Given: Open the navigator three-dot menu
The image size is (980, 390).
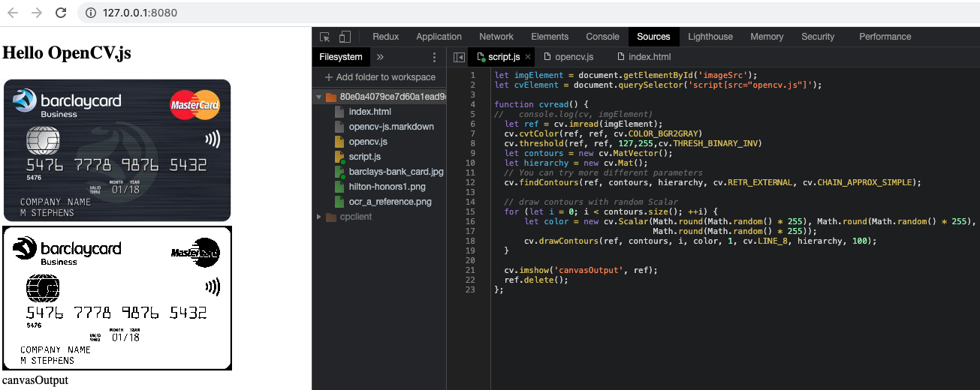Looking at the screenshot, I should pyautogui.click(x=434, y=57).
